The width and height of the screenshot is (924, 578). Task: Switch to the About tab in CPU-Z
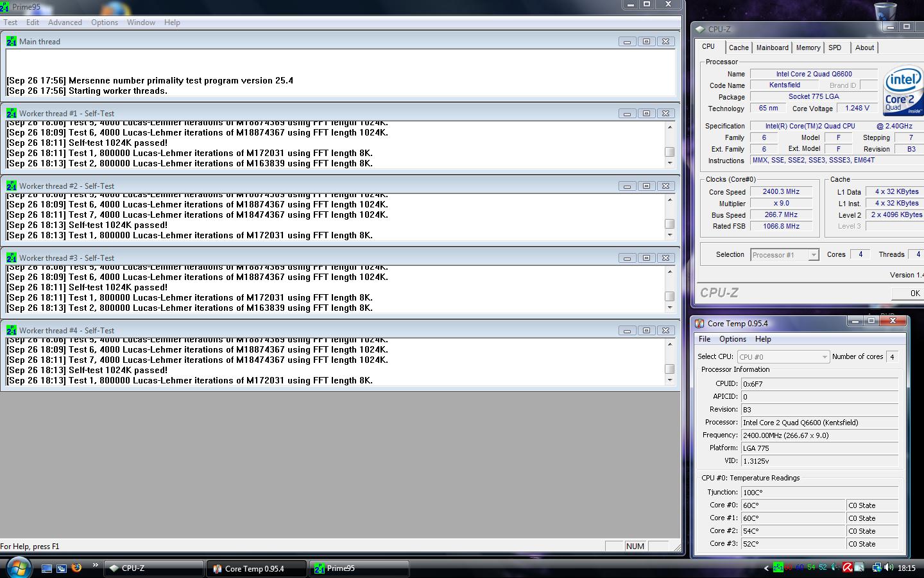point(864,48)
